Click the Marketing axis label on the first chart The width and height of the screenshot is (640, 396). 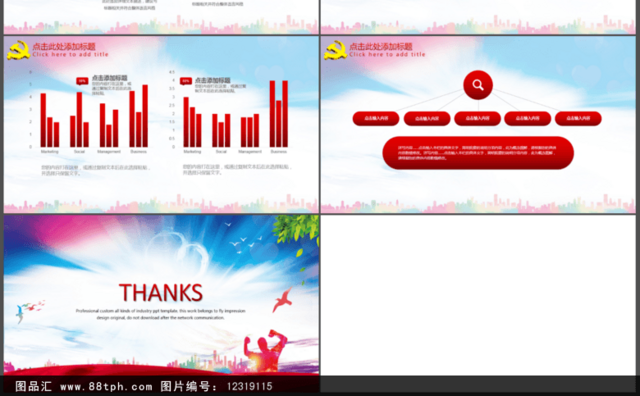(49, 151)
